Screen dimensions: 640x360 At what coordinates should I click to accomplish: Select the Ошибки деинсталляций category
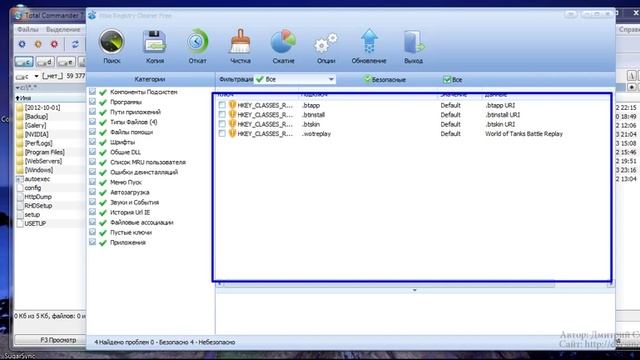point(144,172)
